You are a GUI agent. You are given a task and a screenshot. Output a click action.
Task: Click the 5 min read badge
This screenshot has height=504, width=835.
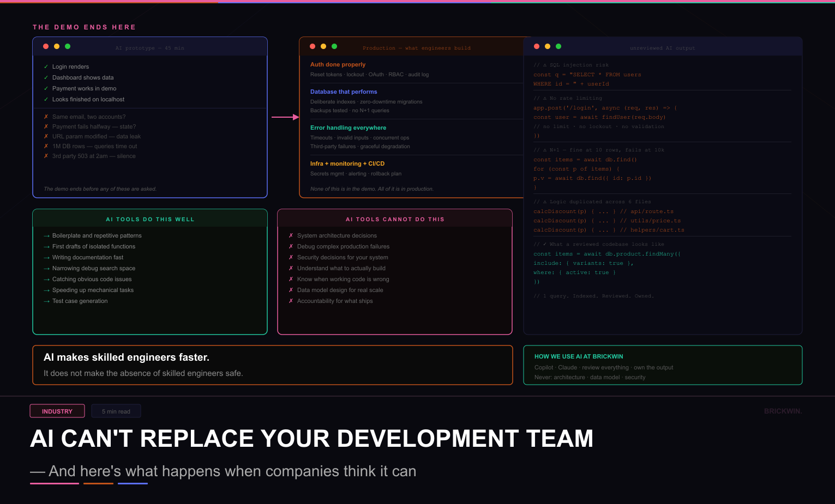click(x=116, y=411)
